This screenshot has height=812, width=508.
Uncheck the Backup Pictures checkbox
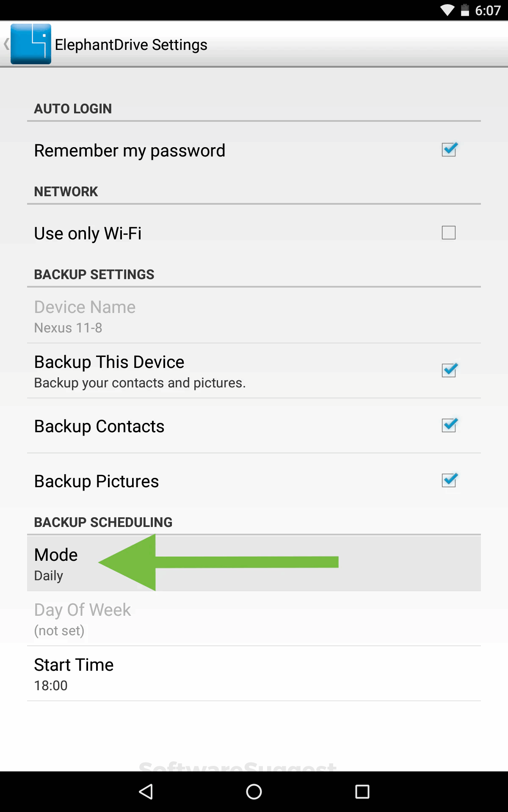pos(449,480)
